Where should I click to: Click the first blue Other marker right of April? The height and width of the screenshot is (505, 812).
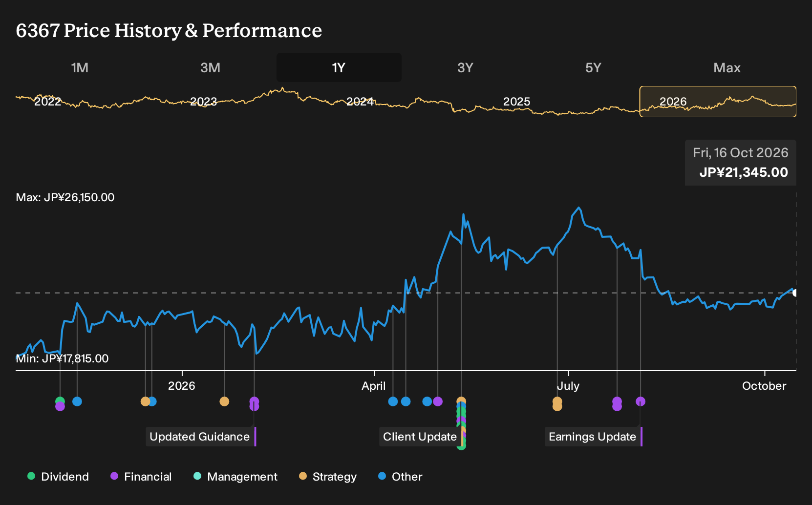(393, 401)
